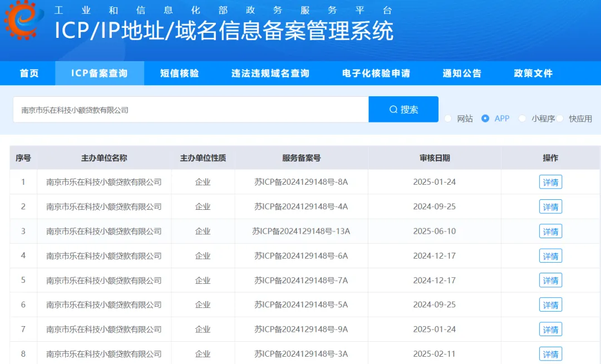The height and width of the screenshot is (364, 601).
Task: Click 企业 in row 3
Action: coord(203,231)
